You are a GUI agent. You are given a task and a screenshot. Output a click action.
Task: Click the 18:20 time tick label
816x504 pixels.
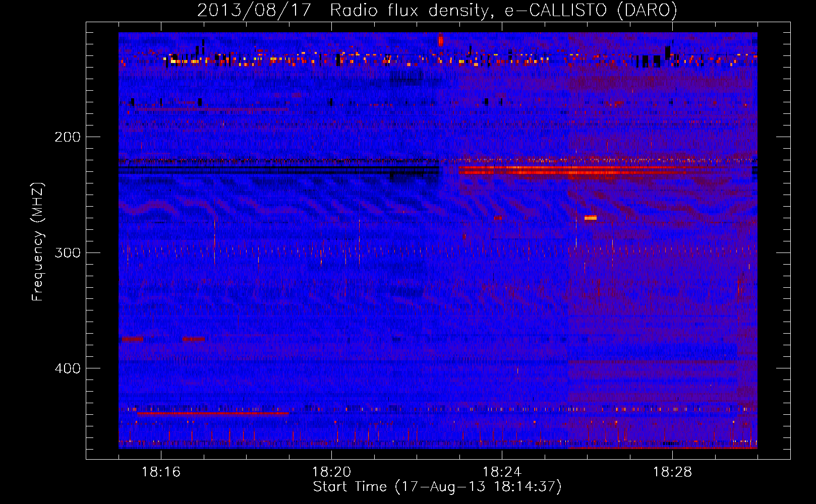331,472
